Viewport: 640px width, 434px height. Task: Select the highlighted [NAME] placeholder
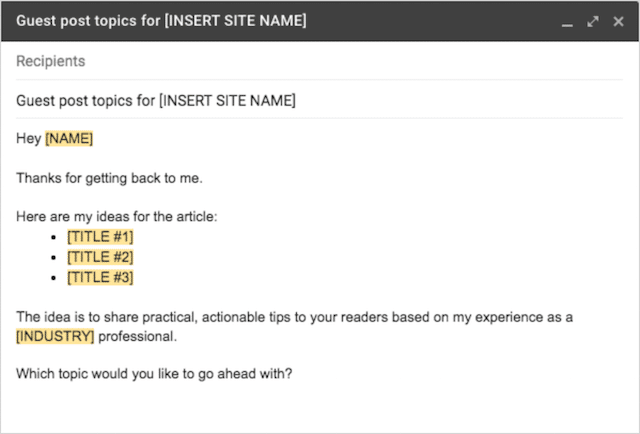point(69,139)
